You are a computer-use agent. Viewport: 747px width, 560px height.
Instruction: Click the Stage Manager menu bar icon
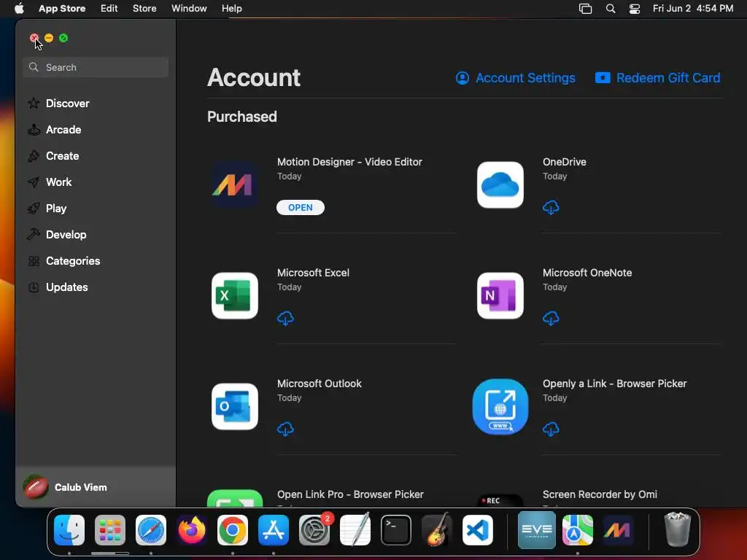(585, 9)
